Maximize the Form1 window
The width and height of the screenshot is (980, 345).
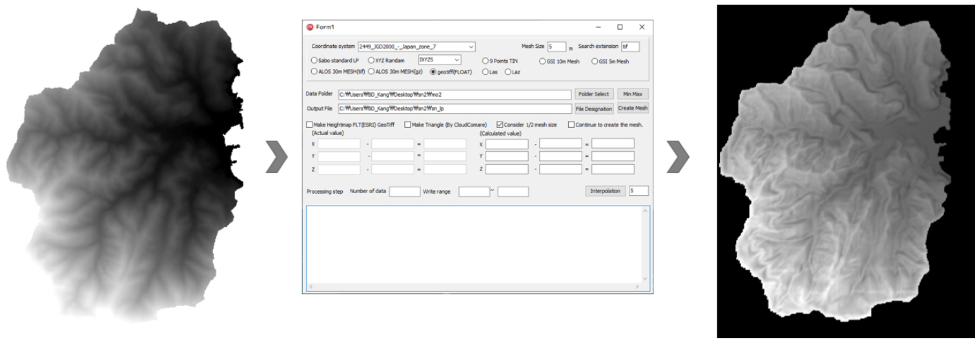[x=620, y=27]
